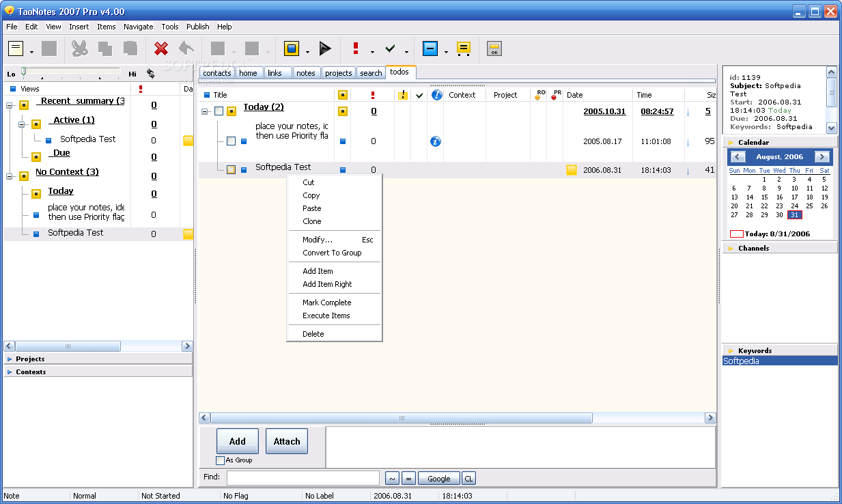The width and height of the screenshot is (842, 504).
Task: Click the Google search button
Action: pyautogui.click(x=438, y=479)
